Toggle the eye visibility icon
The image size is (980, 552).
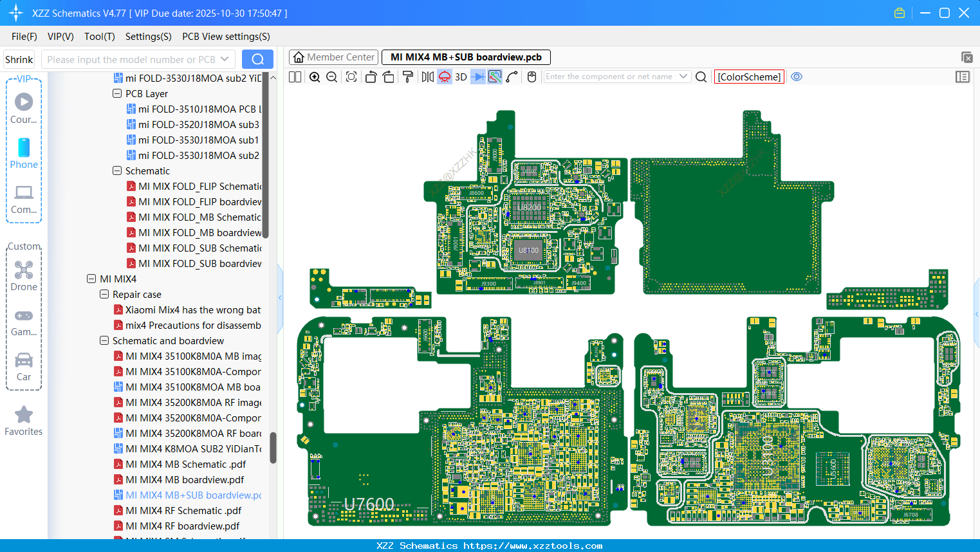click(797, 77)
